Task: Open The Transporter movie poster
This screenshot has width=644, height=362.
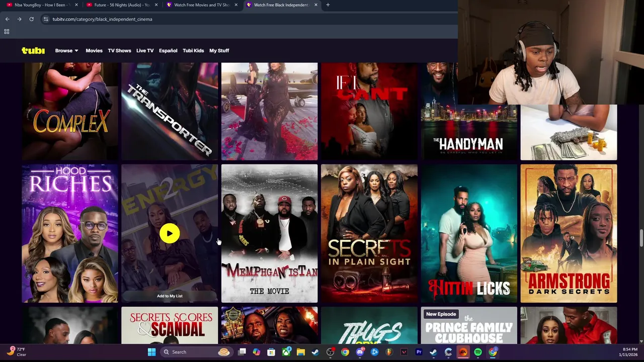Action: tap(170, 112)
